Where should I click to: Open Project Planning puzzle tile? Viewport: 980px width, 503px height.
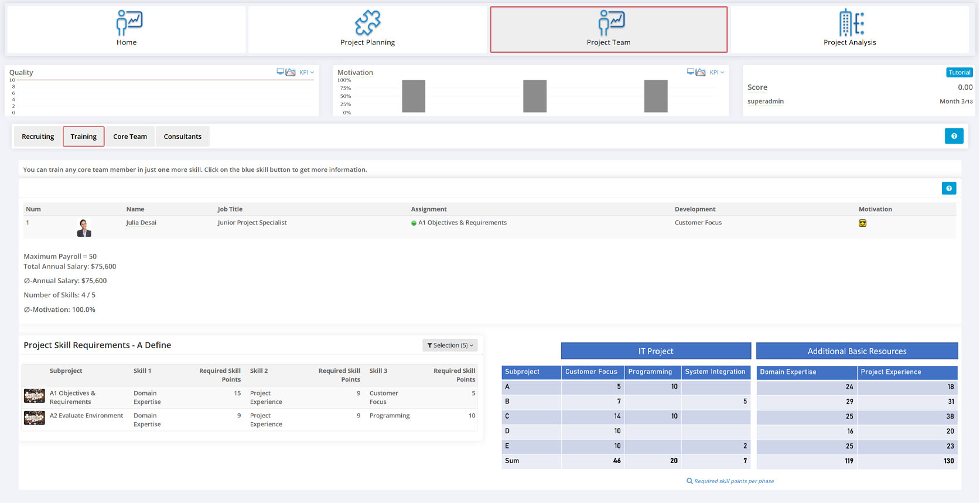click(367, 29)
